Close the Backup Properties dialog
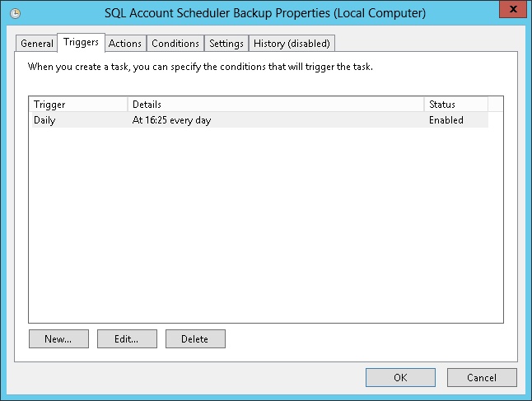The height and width of the screenshot is (401, 532). click(x=511, y=12)
